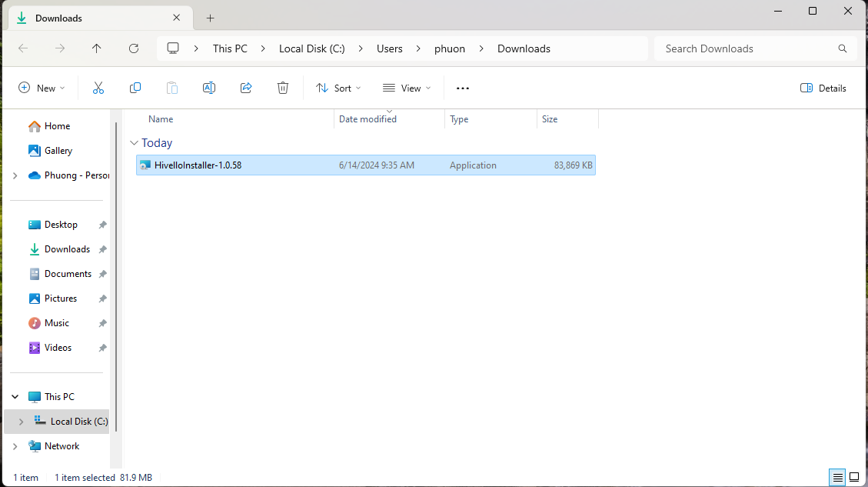Open See more three-dots menu
Screen dimensions: 868x487
462,88
